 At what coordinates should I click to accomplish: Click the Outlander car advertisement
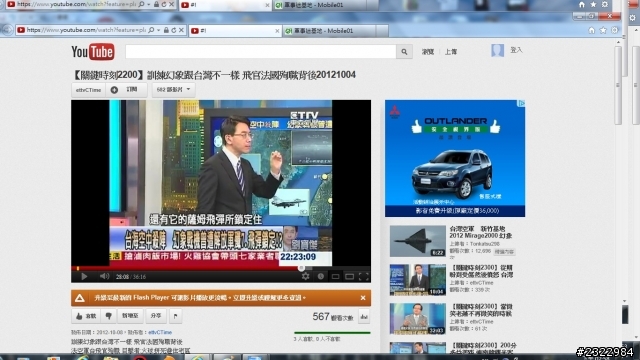coord(455,158)
